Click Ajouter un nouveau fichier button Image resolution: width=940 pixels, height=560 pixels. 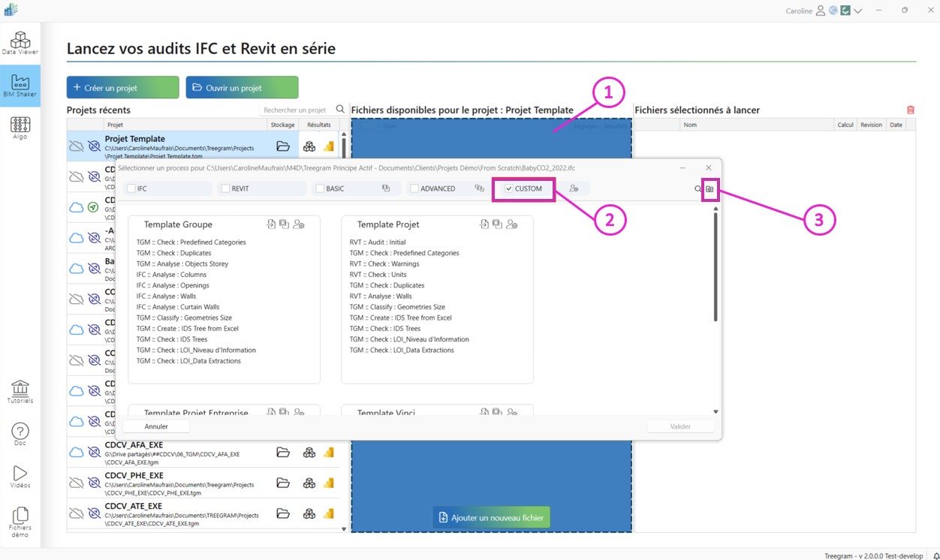492,518
